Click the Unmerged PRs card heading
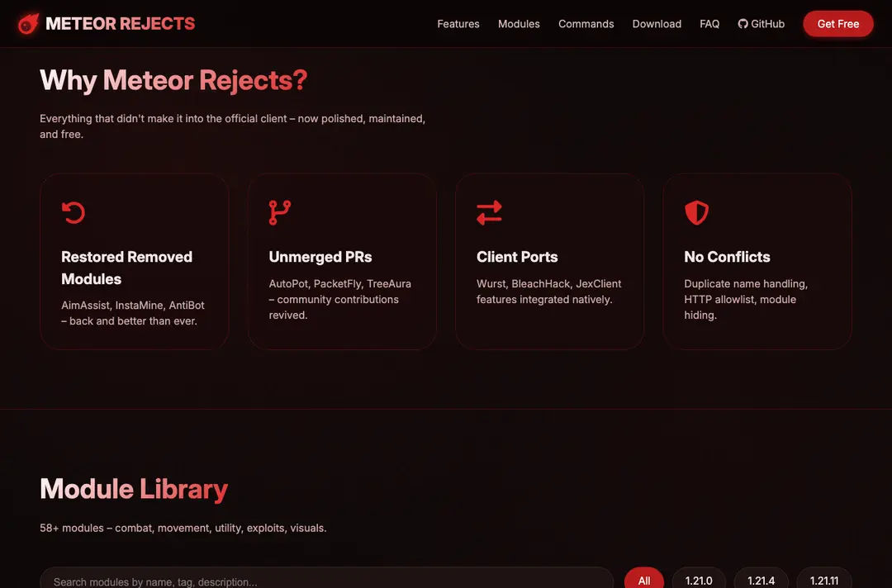The image size is (892, 588). 320,257
